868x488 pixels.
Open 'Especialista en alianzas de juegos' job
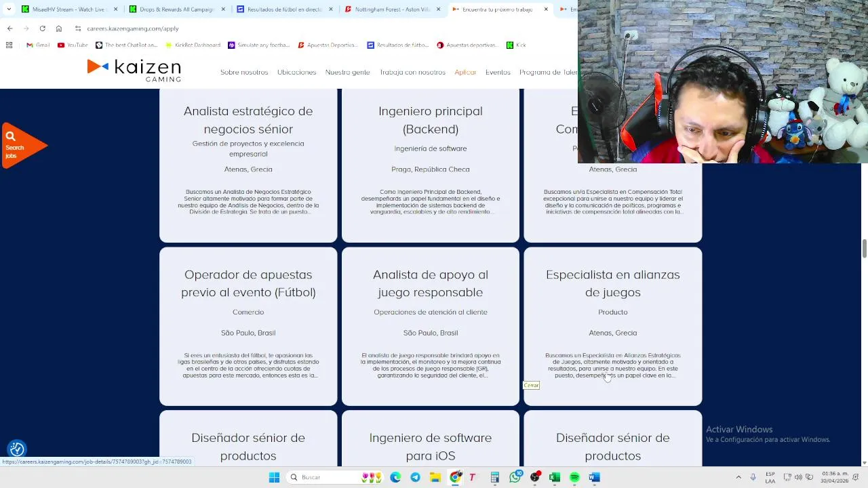click(x=613, y=326)
